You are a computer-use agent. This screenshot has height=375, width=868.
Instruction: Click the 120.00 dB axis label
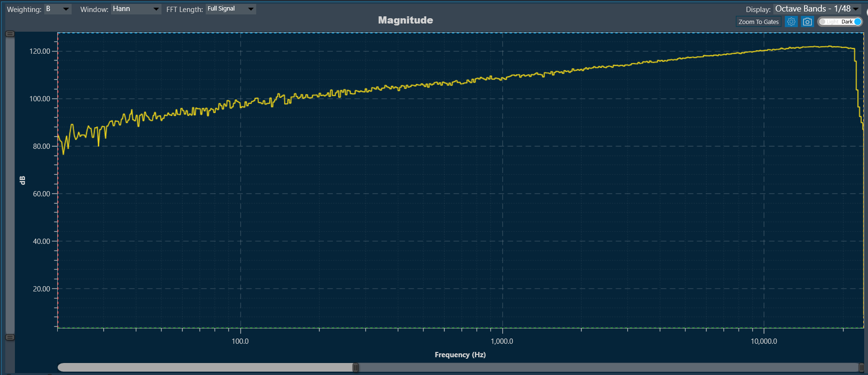pyautogui.click(x=40, y=51)
